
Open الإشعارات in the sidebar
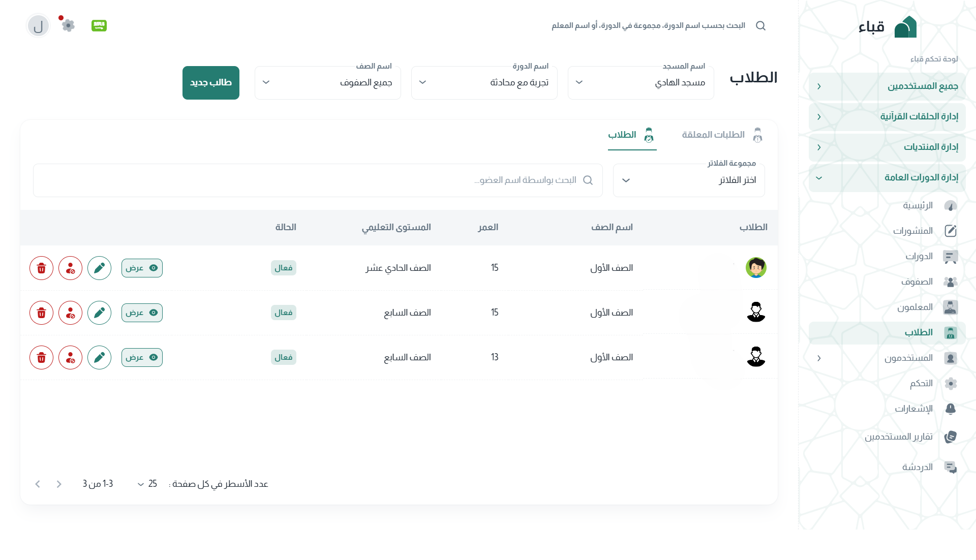tap(913, 409)
